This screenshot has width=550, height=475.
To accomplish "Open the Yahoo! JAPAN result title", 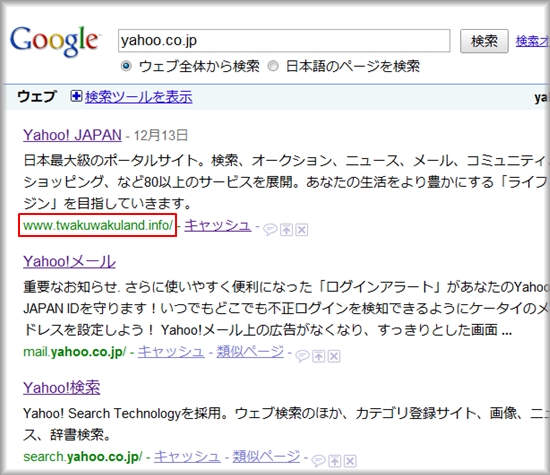I will tap(72, 135).
